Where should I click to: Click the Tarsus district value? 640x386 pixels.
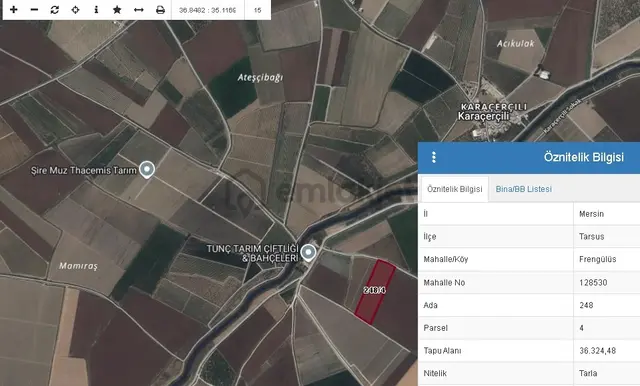[591, 237]
